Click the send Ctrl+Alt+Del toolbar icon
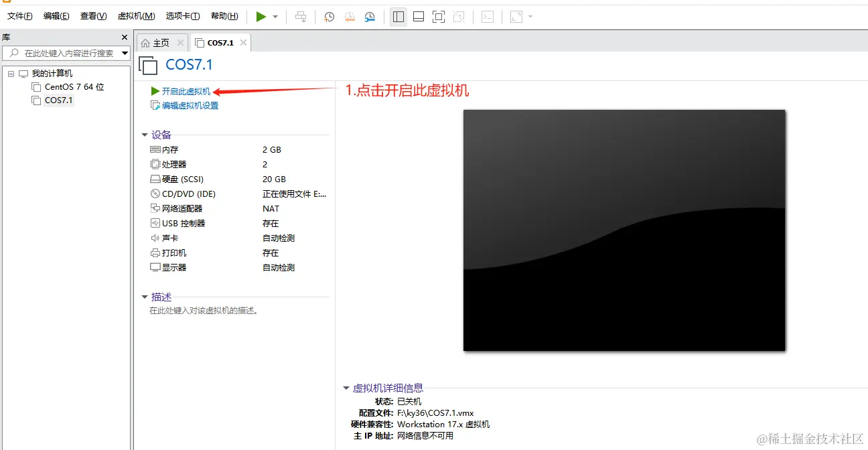Viewport: 868px width, 450px height. [x=301, y=16]
